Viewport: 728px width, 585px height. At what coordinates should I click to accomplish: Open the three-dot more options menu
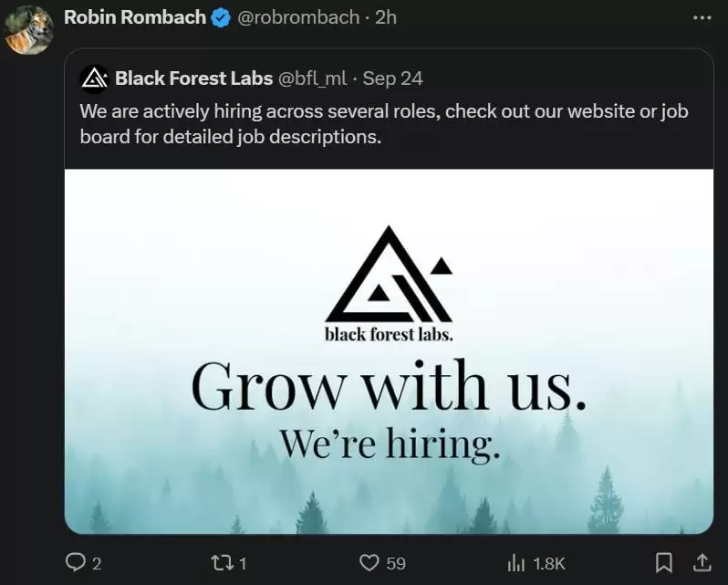[x=702, y=18]
